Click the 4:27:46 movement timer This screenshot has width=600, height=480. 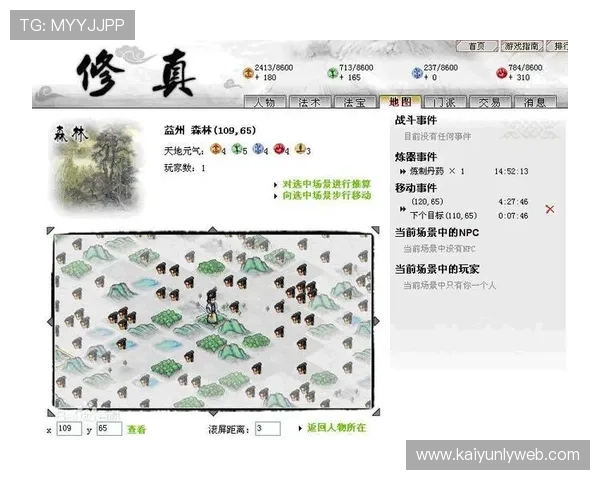(x=513, y=202)
